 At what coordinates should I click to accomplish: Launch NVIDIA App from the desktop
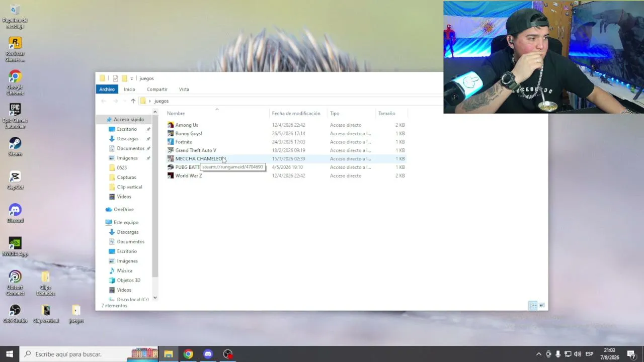[15, 247]
